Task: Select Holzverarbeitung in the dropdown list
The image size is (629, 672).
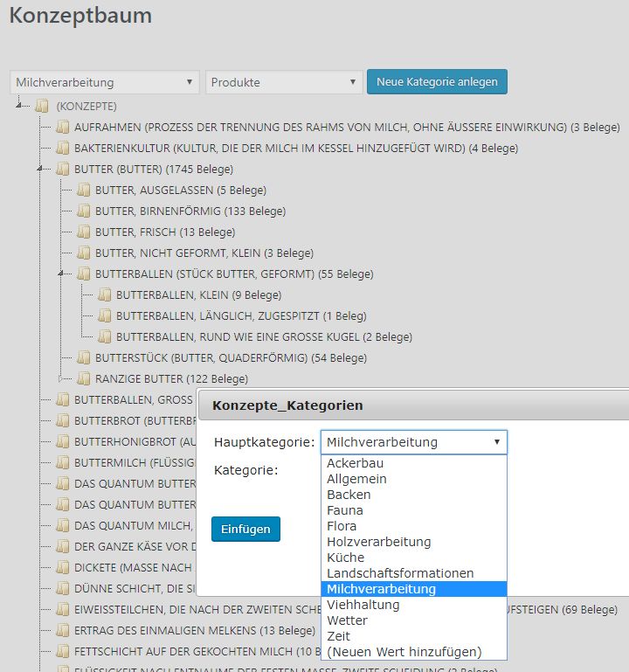Action: coord(378,542)
